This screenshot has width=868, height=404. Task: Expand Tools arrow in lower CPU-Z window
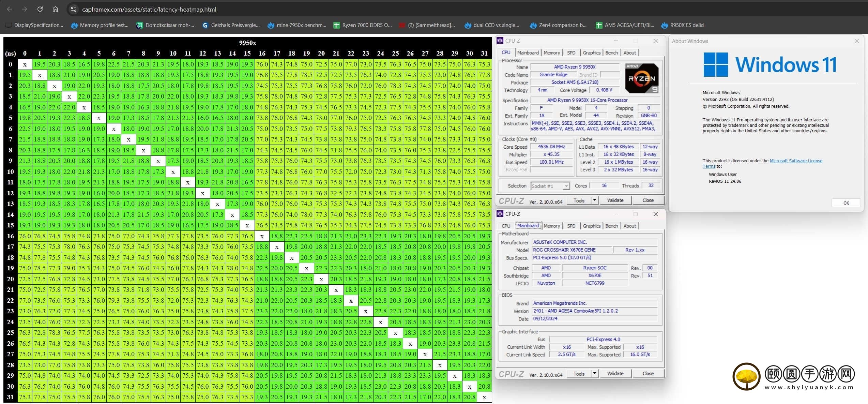pyautogui.click(x=594, y=373)
